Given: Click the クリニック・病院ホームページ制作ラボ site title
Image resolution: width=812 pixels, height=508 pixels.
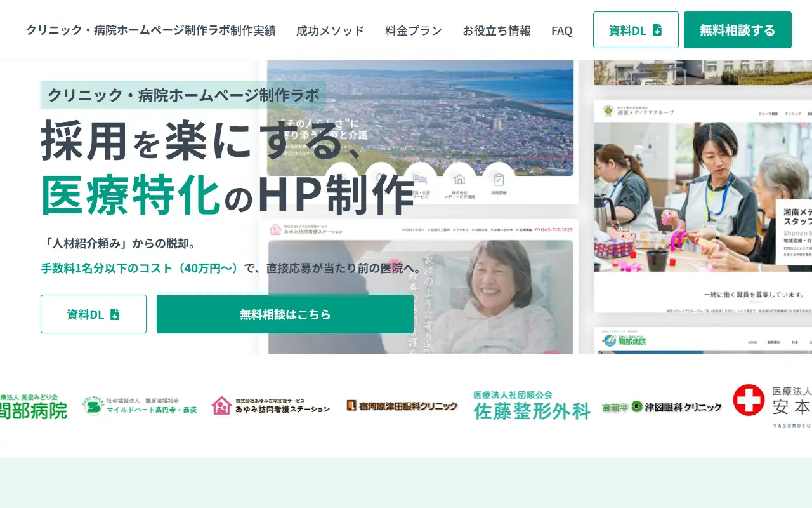Looking at the screenshot, I should [128, 30].
